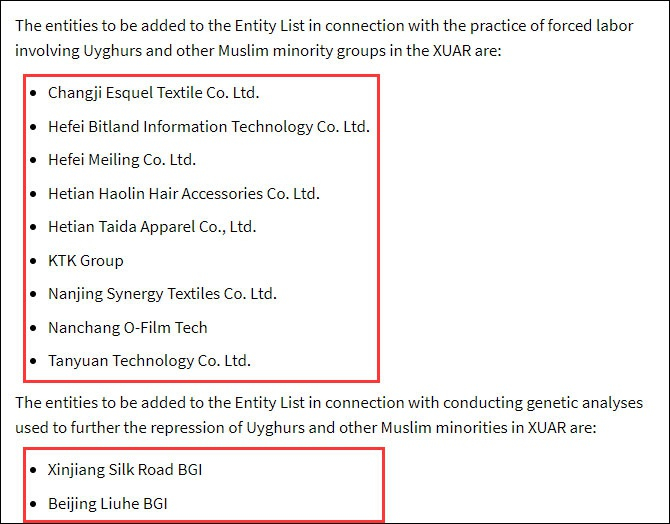This screenshot has height=524, width=670.
Task: Click Tanyuan Technology Co. Ltd. entry
Action: click(x=149, y=361)
